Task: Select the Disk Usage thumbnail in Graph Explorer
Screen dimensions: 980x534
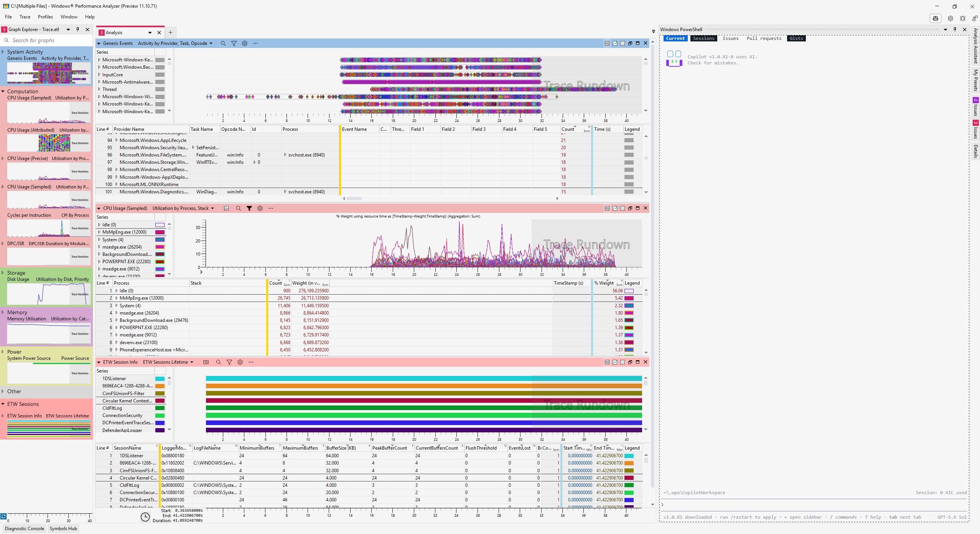Action: 49,294
